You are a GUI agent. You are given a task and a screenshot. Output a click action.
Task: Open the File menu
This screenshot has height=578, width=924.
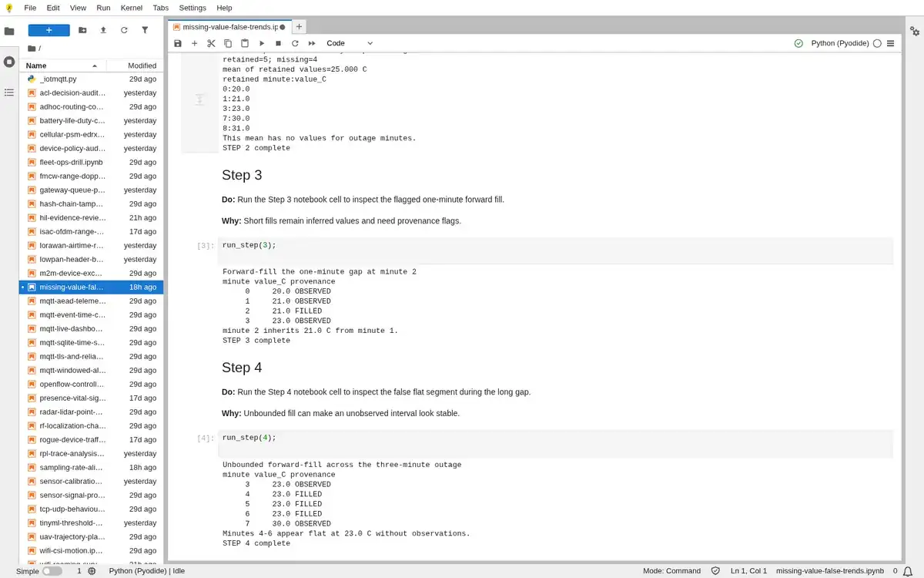(x=30, y=8)
